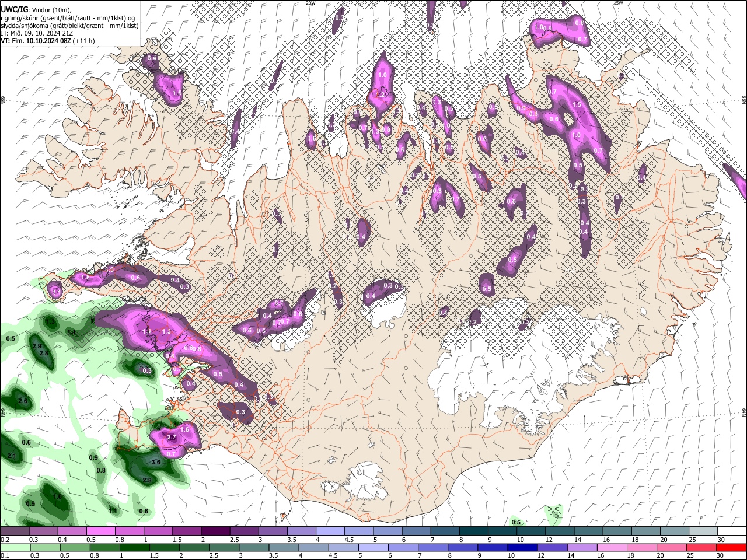Select the "rigning/skúrir" legend description line

(x=68, y=17)
